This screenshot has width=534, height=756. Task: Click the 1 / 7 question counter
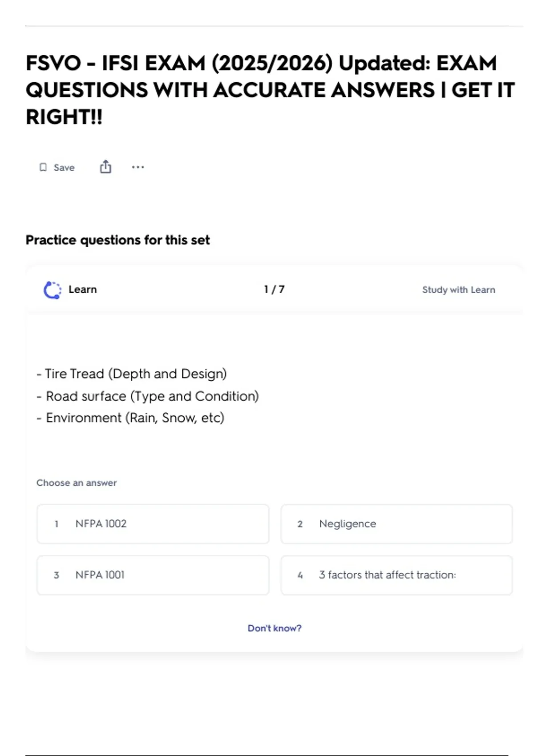click(x=274, y=290)
